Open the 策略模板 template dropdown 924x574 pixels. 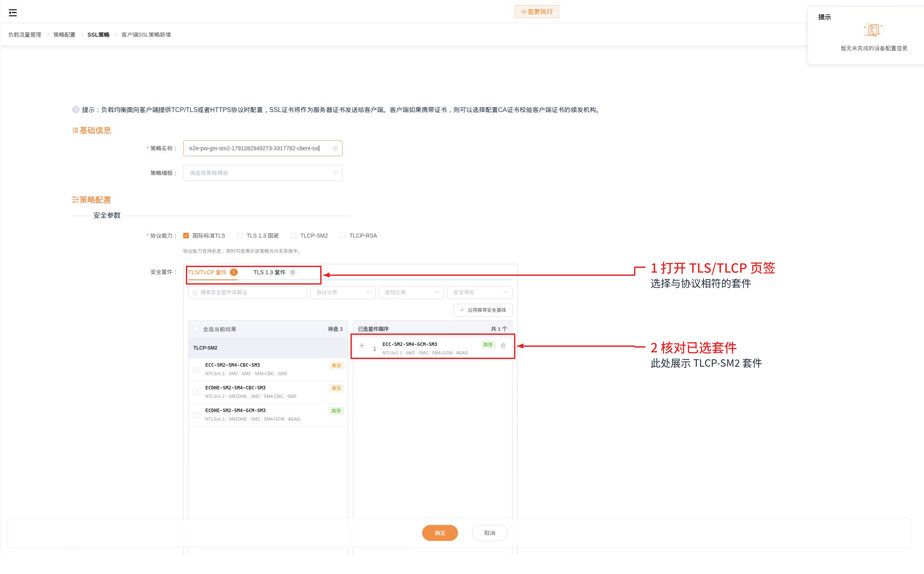point(263,173)
